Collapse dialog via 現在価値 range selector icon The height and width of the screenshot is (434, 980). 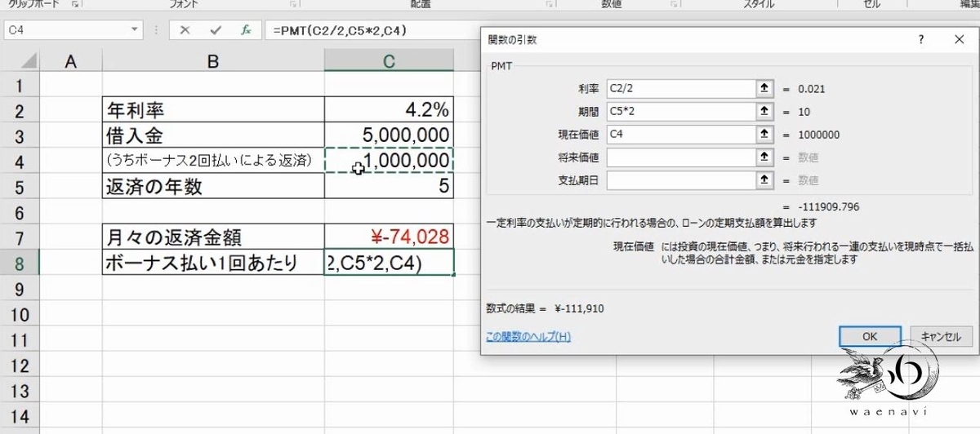[x=765, y=135]
